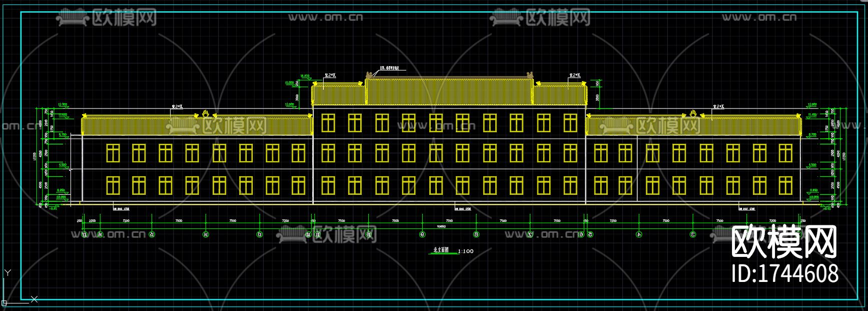Image resolution: width=868 pixels, height=311 pixels.
Task: Click the UCS origin icon at bottom-left
Action: [4, 302]
